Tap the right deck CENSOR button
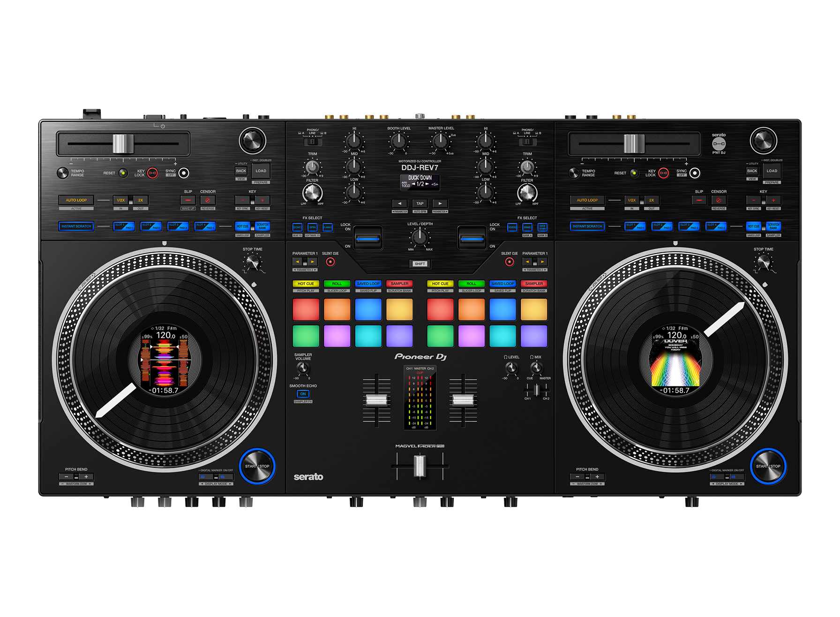 click(x=719, y=200)
